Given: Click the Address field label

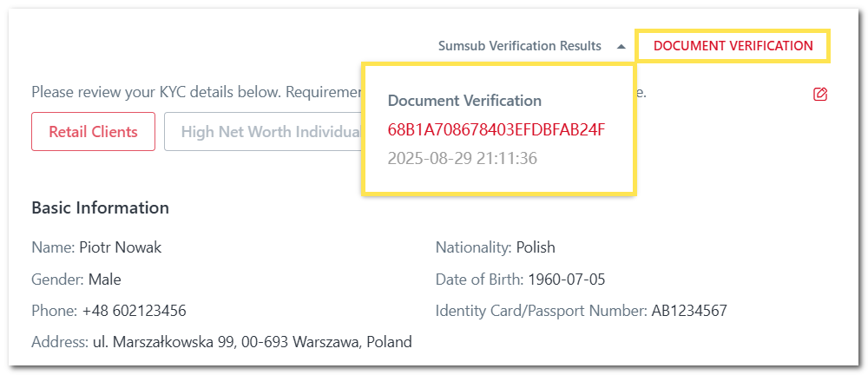Looking at the screenshot, I should point(60,342).
